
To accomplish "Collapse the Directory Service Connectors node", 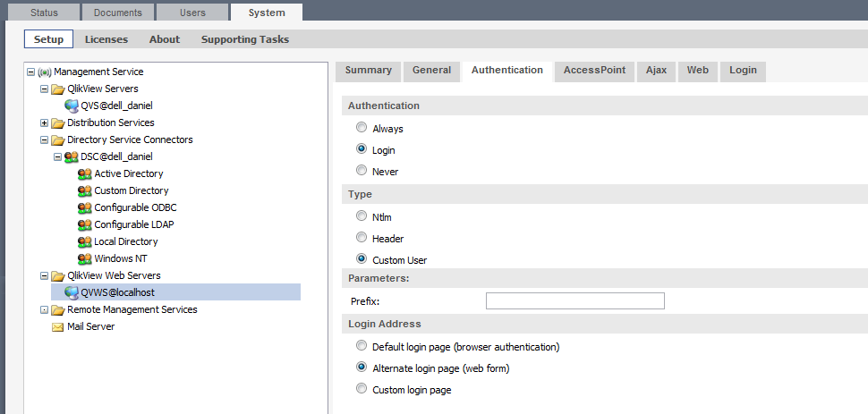I will coord(44,140).
